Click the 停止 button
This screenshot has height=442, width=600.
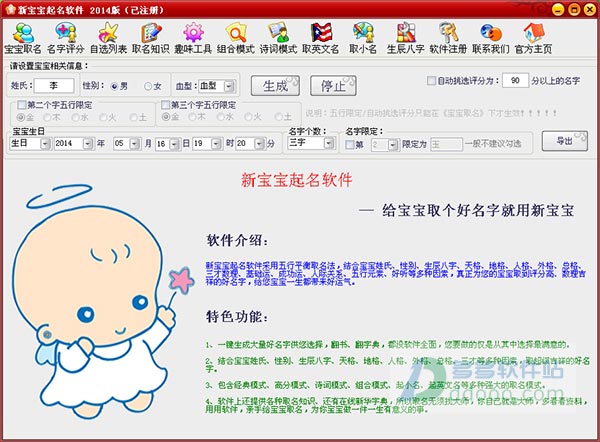click(333, 86)
